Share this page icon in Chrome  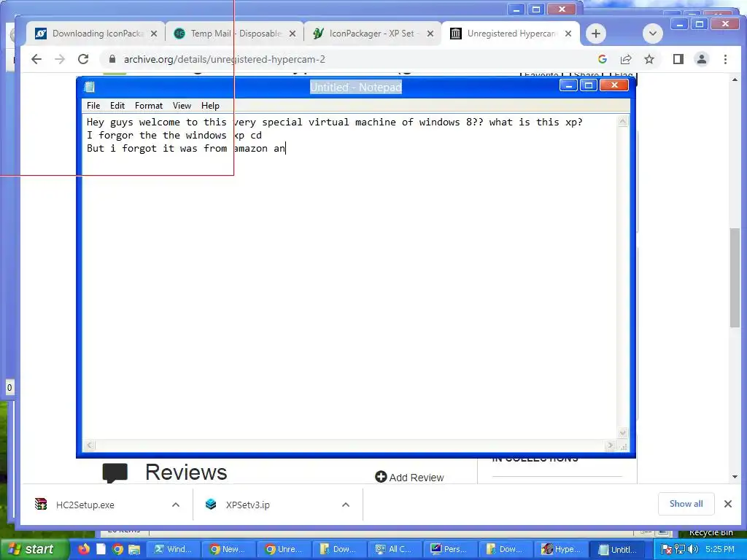point(625,59)
